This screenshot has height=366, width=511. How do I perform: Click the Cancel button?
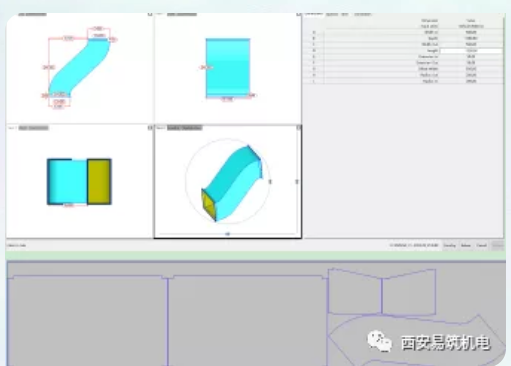[x=482, y=246]
